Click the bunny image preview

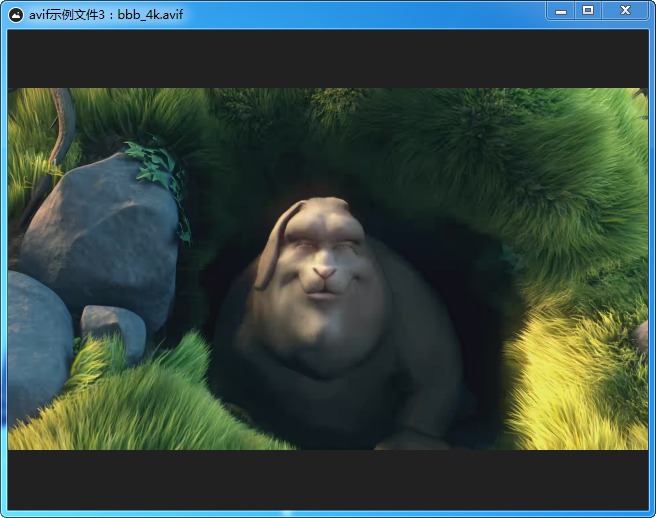[x=328, y=269]
